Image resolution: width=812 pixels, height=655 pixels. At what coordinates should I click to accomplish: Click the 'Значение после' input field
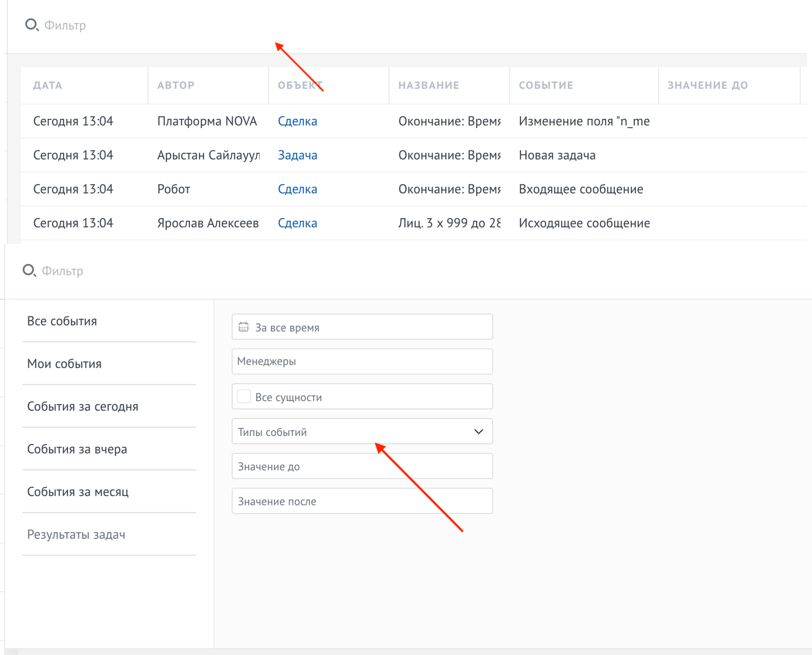pyautogui.click(x=362, y=501)
